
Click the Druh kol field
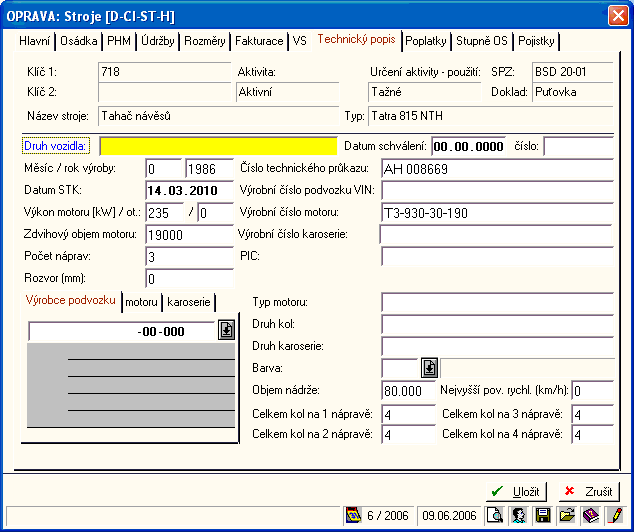tap(497, 324)
